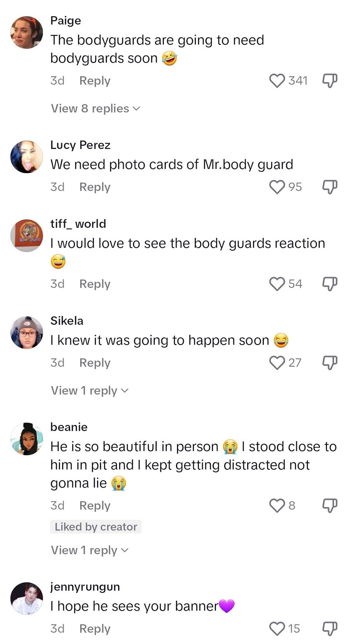
Task: Expand View 1 reply under Sikela
Action: coord(90,391)
